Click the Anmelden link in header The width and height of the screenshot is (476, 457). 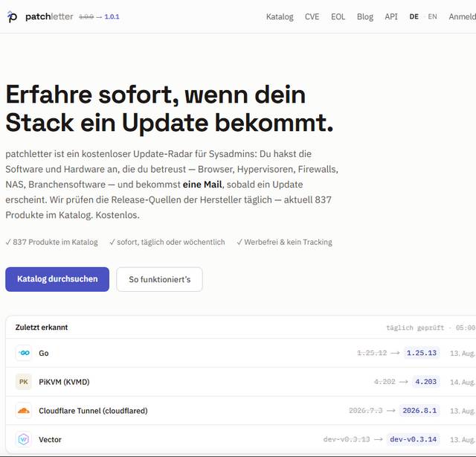point(462,16)
